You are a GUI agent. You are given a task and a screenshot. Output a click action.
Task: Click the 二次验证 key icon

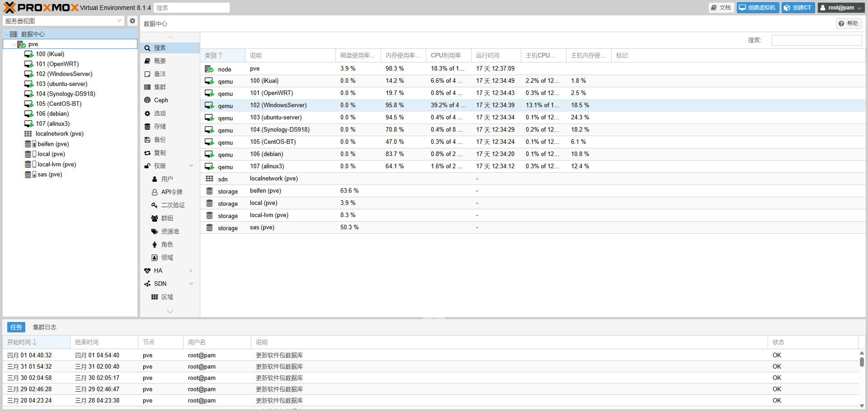tap(155, 205)
